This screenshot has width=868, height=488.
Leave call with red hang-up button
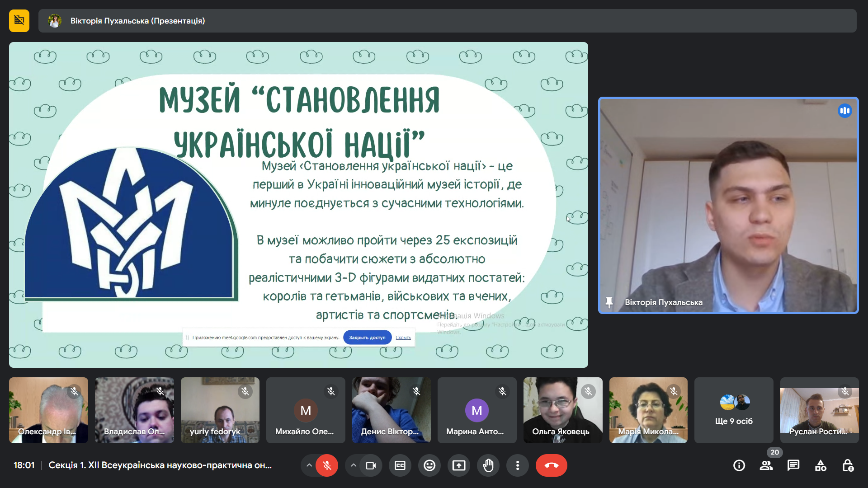point(551,465)
